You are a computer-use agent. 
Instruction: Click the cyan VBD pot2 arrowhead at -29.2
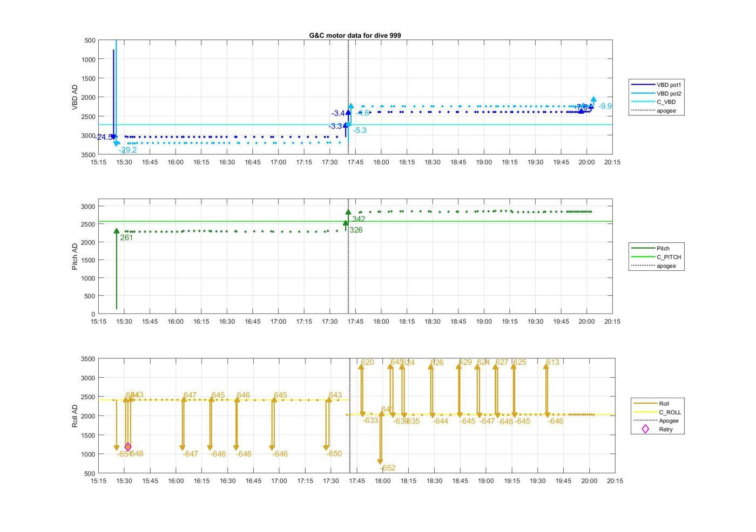coord(117,144)
